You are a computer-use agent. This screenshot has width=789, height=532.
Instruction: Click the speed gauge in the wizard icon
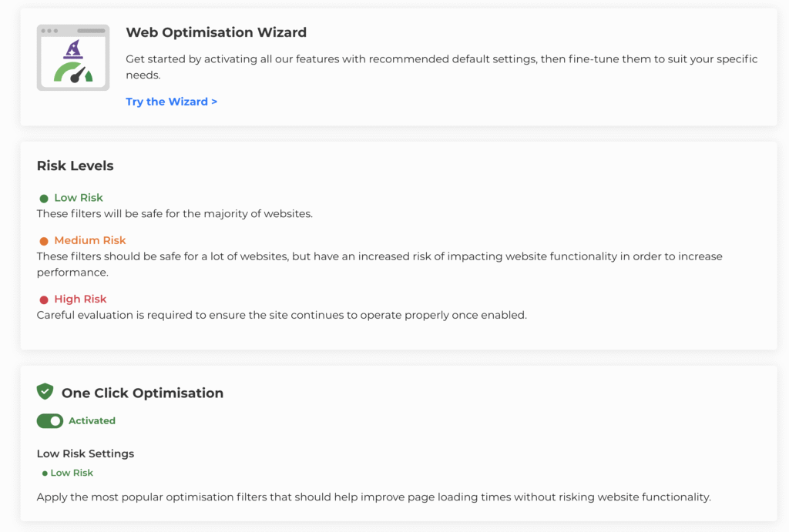74,72
